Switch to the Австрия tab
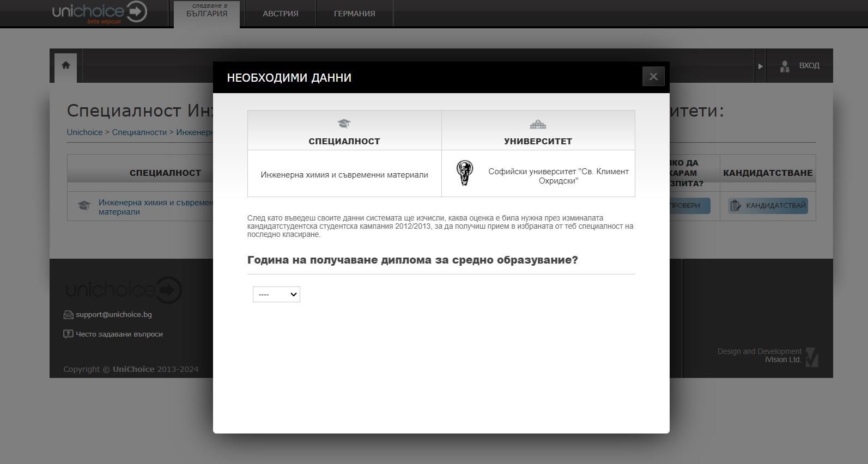Image resolution: width=868 pixels, height=464 pixels. pos(280,14)
